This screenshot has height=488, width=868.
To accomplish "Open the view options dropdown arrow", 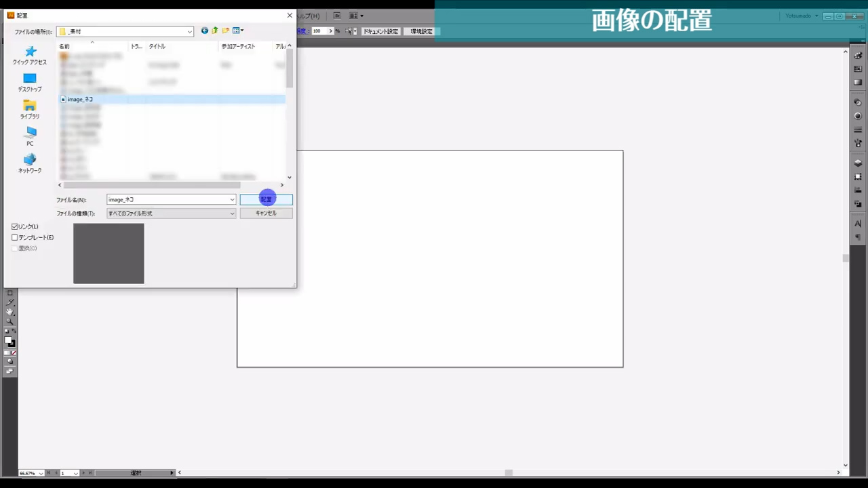I will click(x=243, y=30).
